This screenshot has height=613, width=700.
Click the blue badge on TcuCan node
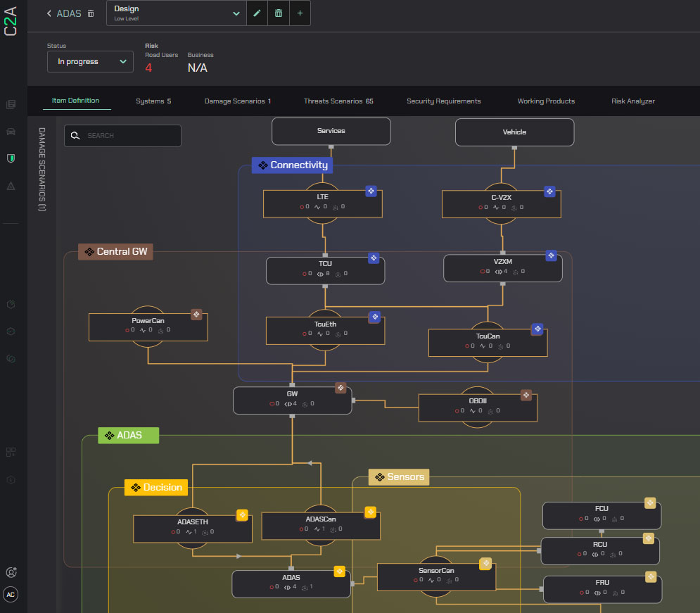pyautogui.click(x=537, y=329)
